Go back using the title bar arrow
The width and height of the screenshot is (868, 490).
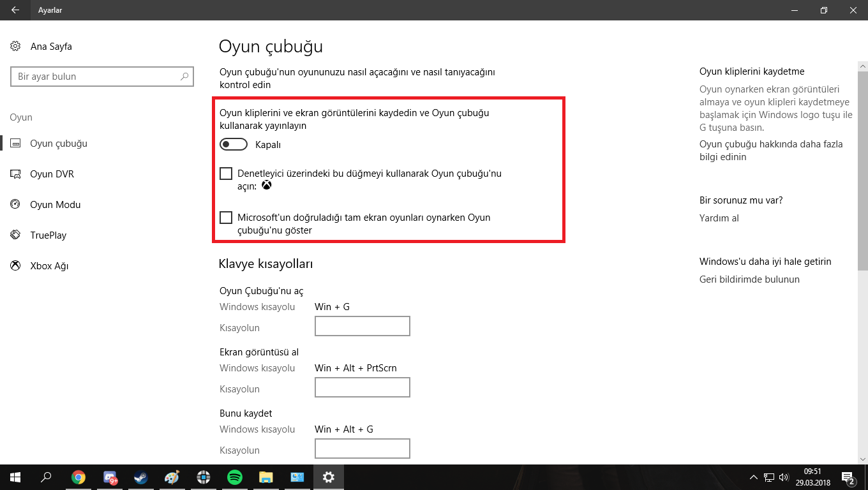coord(15,10)
